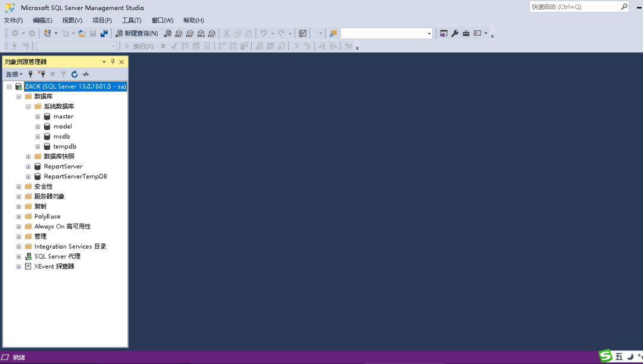Viewport: 643px width, 364px height.
Task: Expand the ReportServer database
Action: point(29,167)
